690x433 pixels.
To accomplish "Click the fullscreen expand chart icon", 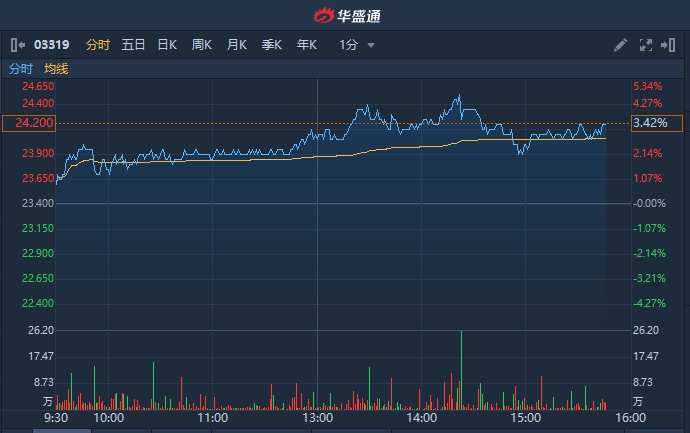I will (x=645, y=45).
